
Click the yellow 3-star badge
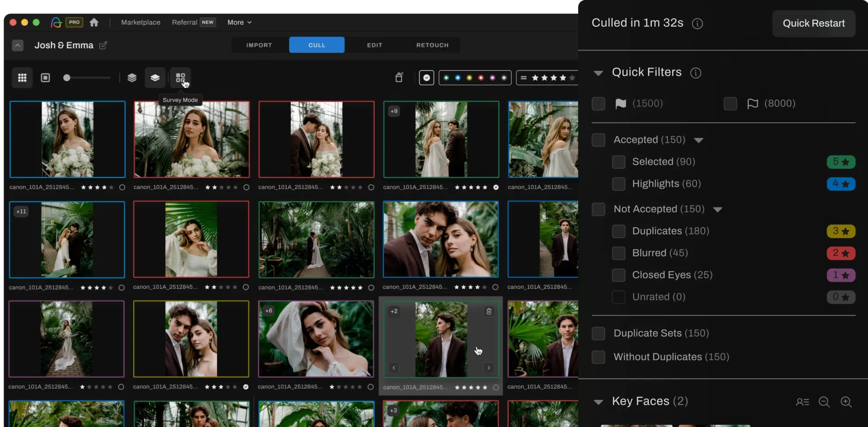(841, 231)
